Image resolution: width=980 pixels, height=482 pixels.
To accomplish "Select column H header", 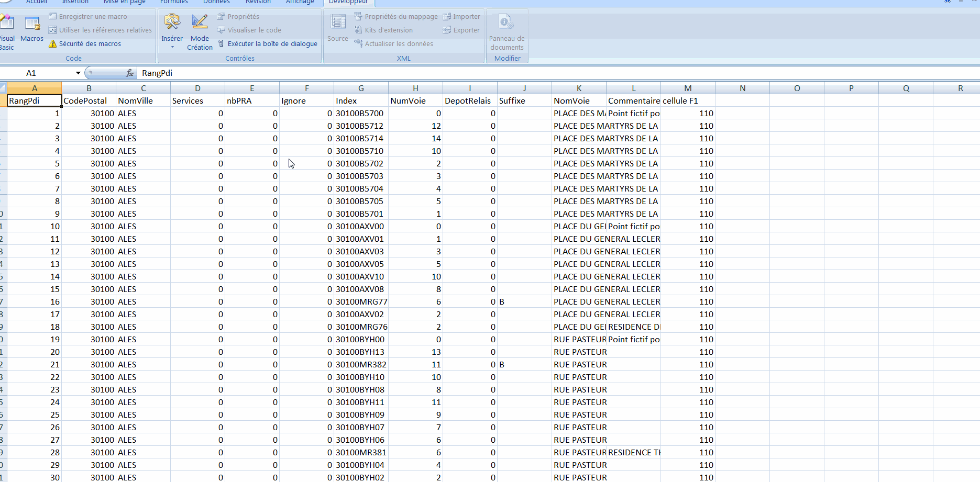I will coord(415,87).
